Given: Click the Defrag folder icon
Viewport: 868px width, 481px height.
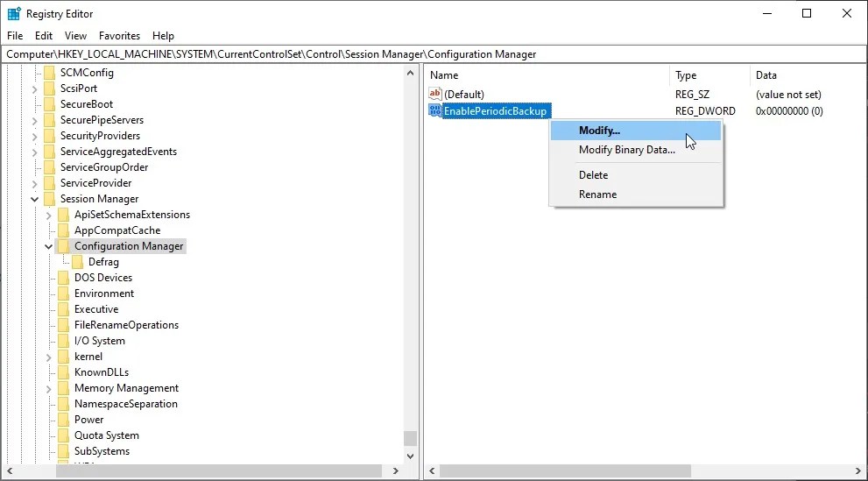Looking at the screenshot, I should click(77, 262).
